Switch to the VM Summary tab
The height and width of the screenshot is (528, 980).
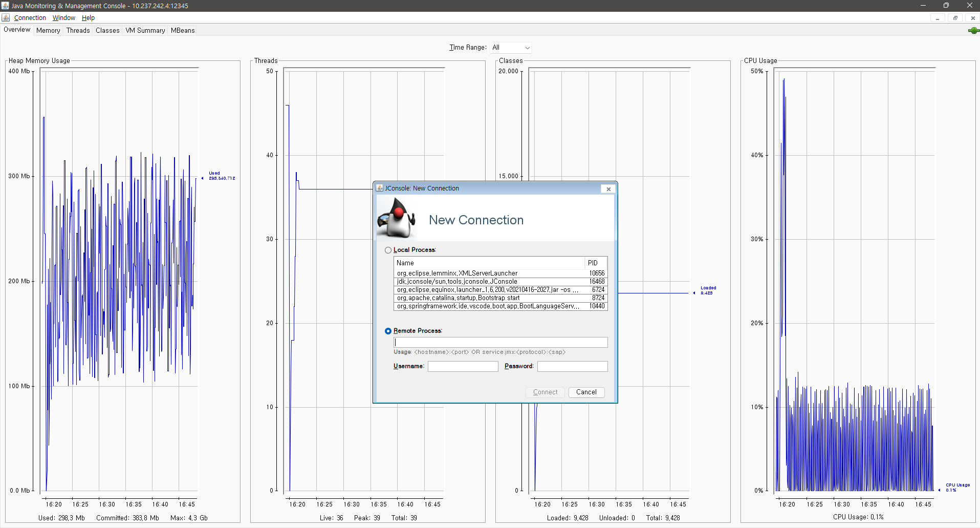[x=145, y=31]
